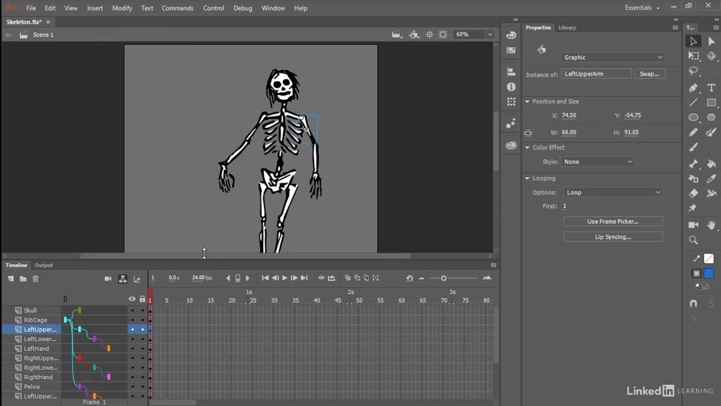Select the Line tool

point(693,102)
